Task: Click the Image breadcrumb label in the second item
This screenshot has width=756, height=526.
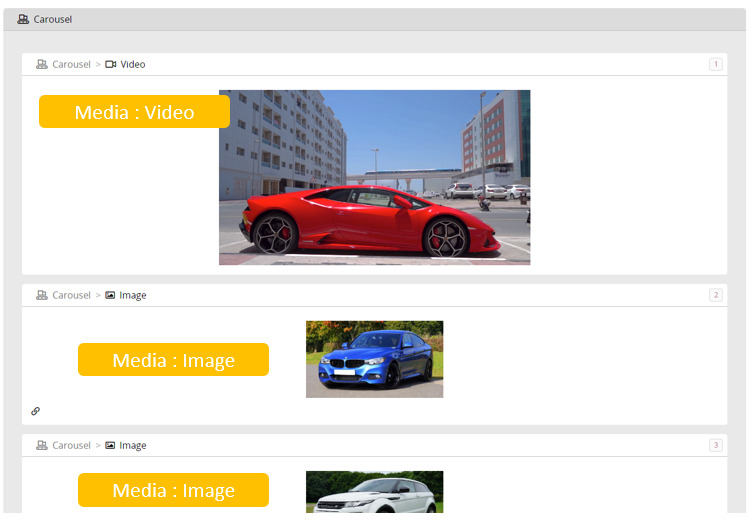Action: pyautogui.click(x=133, y=295)
